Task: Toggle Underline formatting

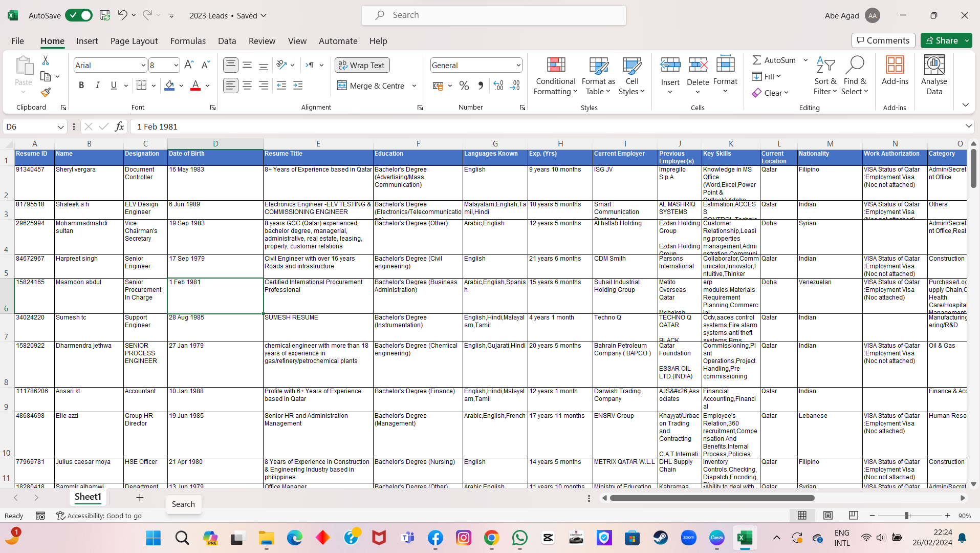Action: [114, 86]
